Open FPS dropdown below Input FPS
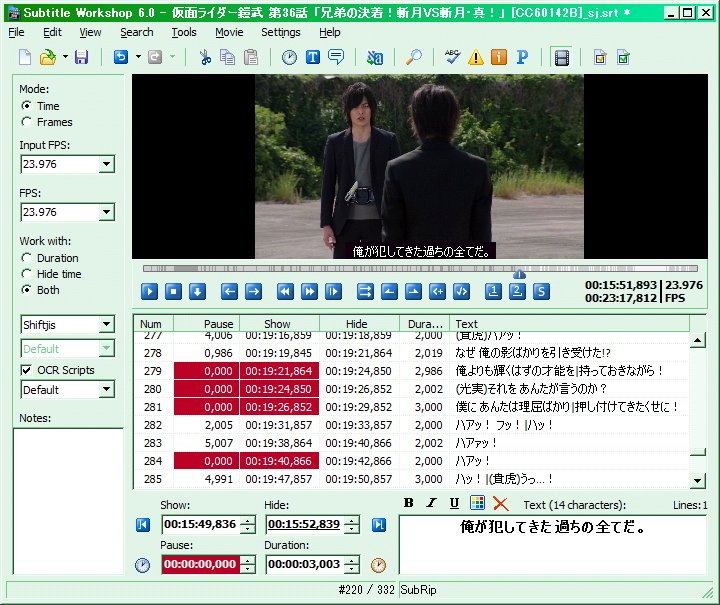The image size is (720, 605). click(x=107, y=212)
